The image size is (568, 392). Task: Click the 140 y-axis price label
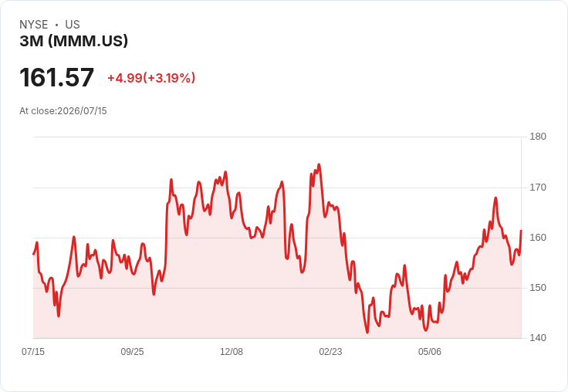coord(538,338)
